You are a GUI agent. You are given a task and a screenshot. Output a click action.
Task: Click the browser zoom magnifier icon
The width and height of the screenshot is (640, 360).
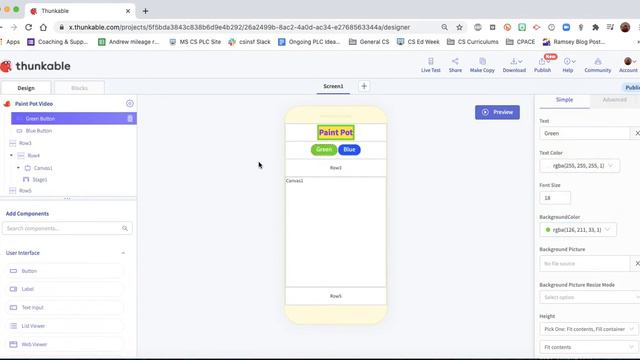444,27
